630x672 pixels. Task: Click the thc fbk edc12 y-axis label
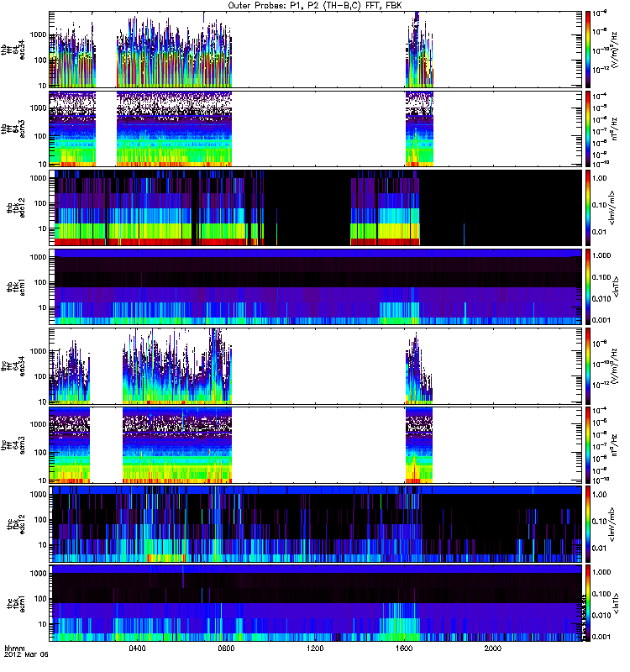click(16, 524)
